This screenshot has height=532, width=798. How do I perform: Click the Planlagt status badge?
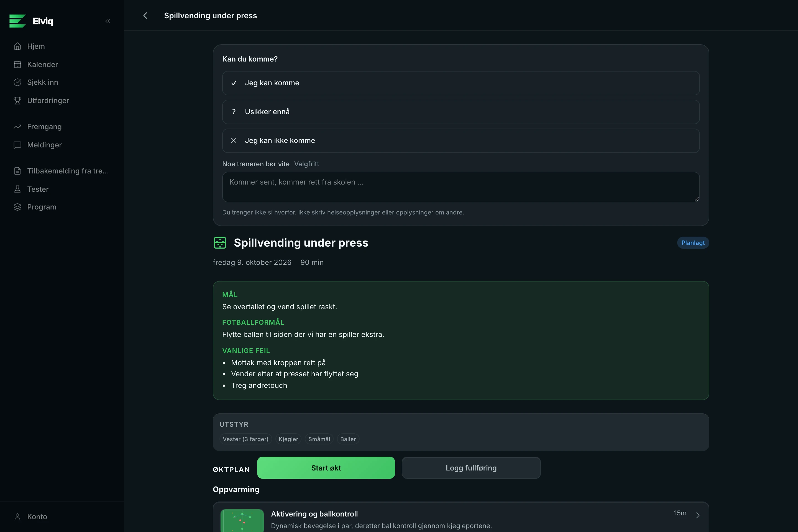coord(693,243)
